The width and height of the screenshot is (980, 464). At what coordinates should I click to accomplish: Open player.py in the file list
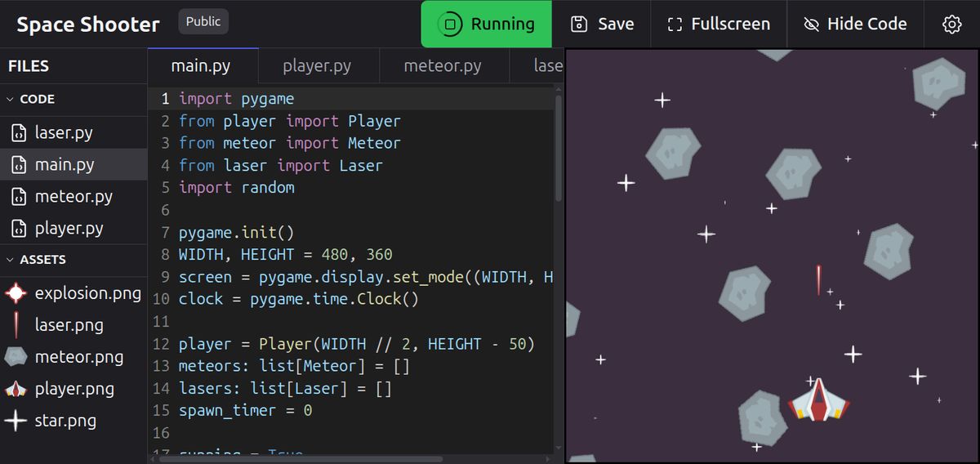pyautogui.click(x=73, y=228)
